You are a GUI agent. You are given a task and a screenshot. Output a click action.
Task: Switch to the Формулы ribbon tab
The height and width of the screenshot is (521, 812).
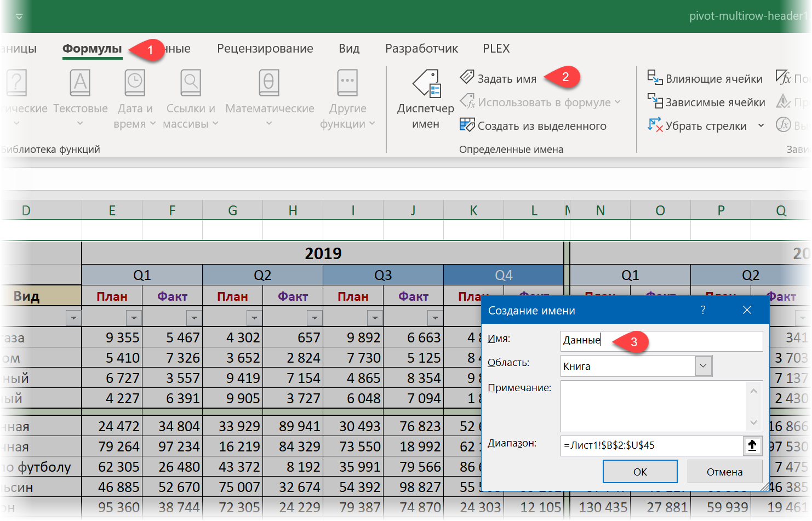pos(92,48)
